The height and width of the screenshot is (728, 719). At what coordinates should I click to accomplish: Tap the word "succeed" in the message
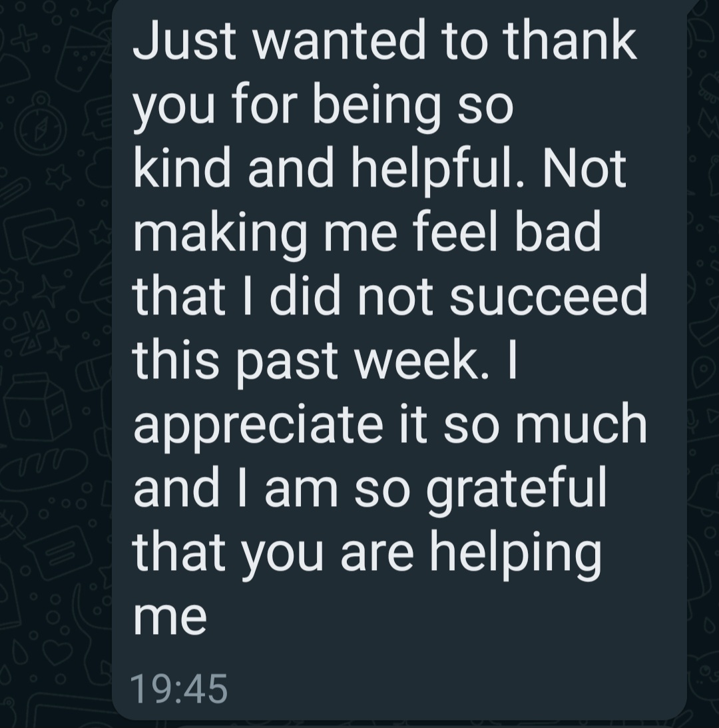[548, 295]
